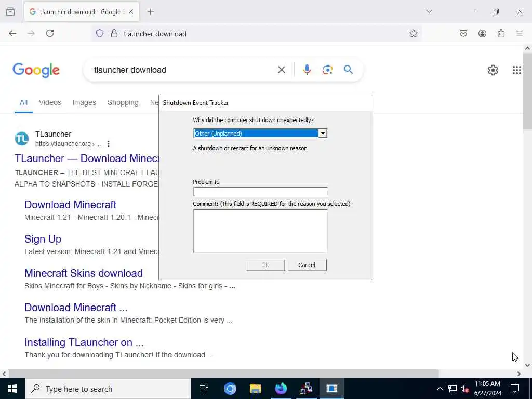This screenshot has width=532, height=399.
Task: Open the extensions puzzle icon
Action: (x=501, y=33)
